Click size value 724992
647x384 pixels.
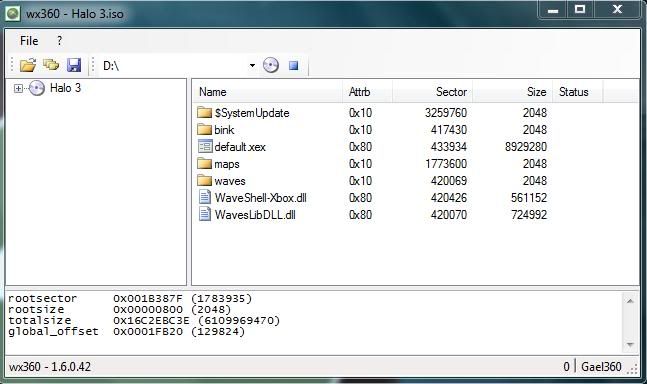click(x=529, y=214)
